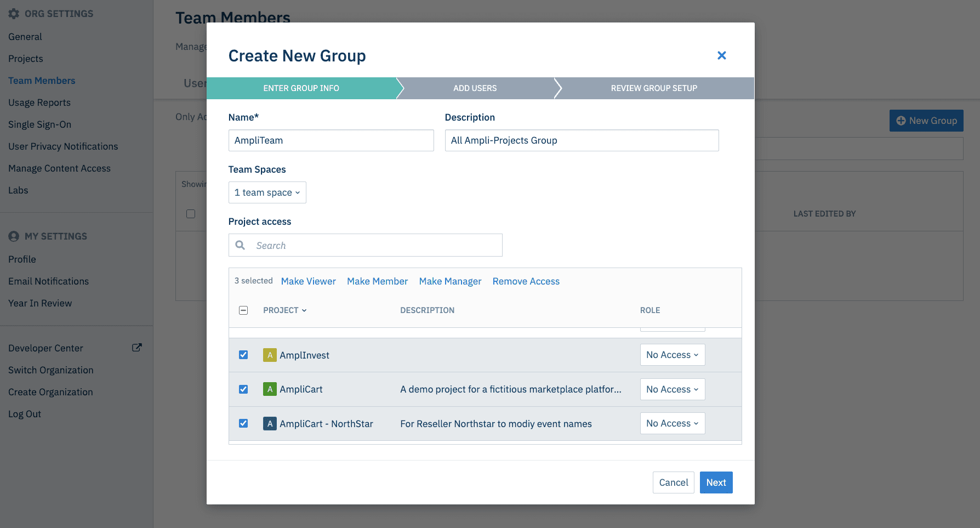Viewport: 980px width, 528px height.
Task: Click the AmpliCart project avatar icon
Action: point(270,389)
